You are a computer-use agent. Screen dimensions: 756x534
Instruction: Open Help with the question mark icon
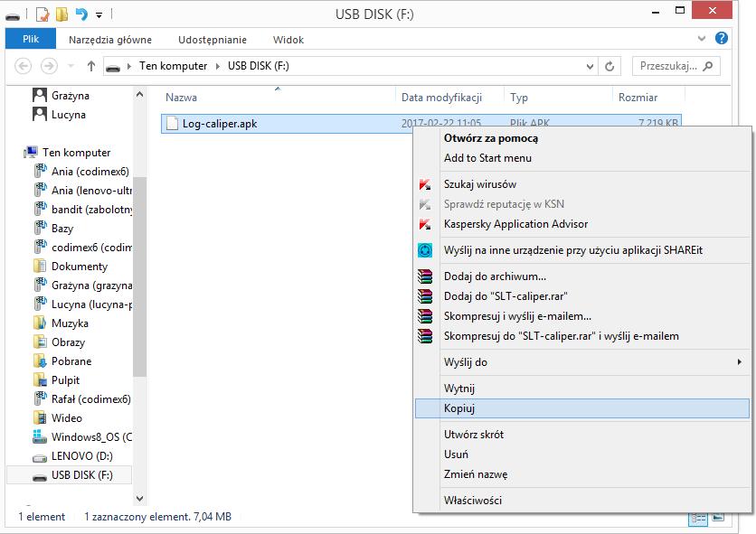[x=722, y=38]
